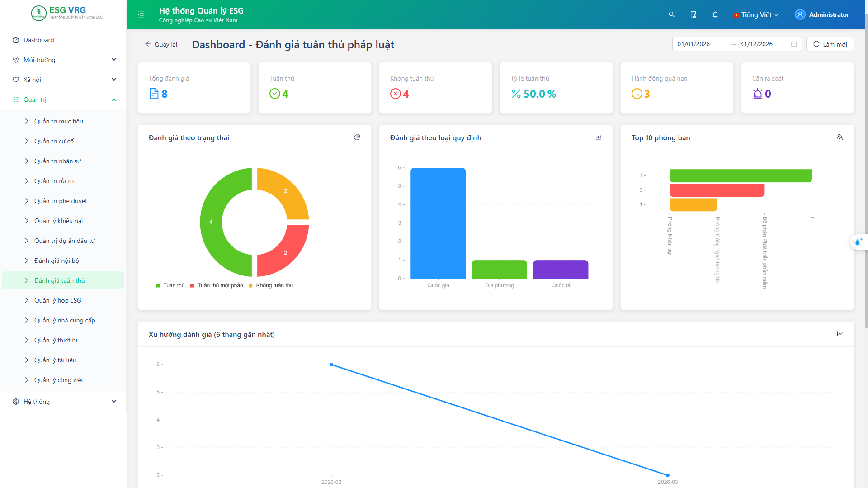Click the ESG VRG logo
Viewport: 868px width, 488px height.
[x=66, y=13]
